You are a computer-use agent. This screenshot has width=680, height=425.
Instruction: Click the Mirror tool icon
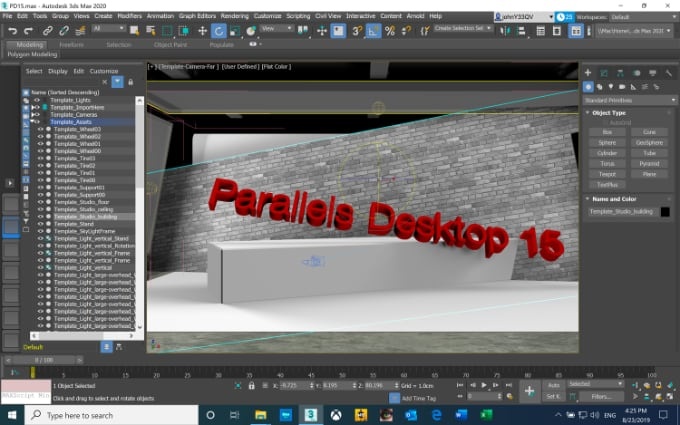coord(505,31)
